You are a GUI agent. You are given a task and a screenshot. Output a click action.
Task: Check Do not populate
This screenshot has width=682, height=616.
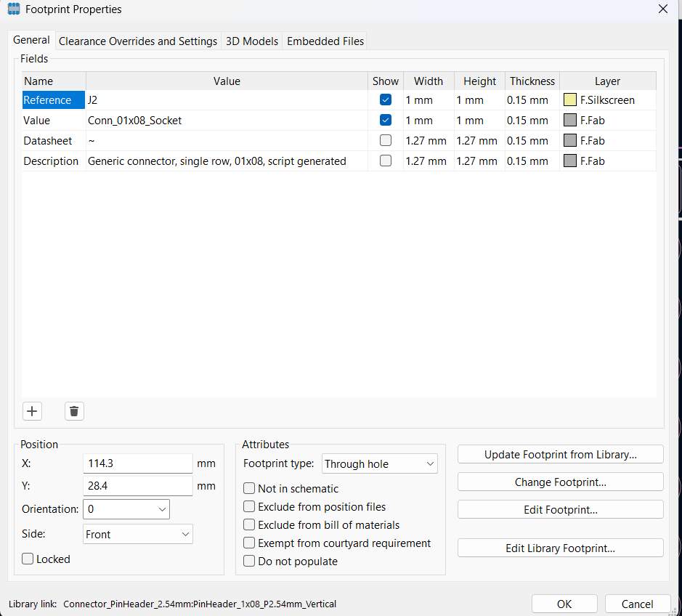pyautogui.click(x=249, y=562)
